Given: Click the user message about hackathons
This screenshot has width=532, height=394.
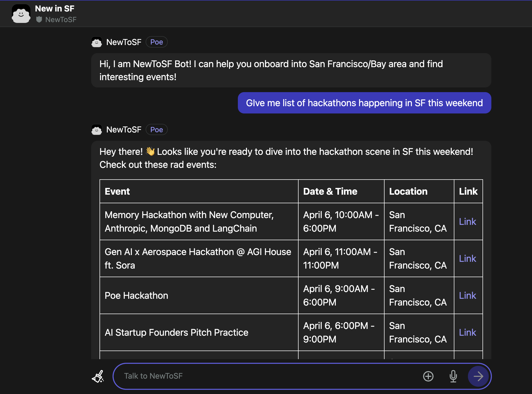Looking at the screenshot, I should tap(364, 103).
